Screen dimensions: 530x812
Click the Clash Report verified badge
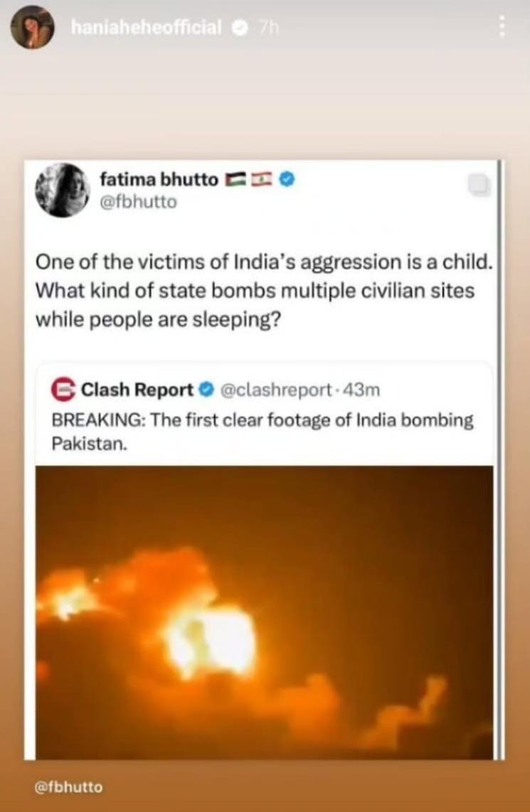click(x=205, y=390)
